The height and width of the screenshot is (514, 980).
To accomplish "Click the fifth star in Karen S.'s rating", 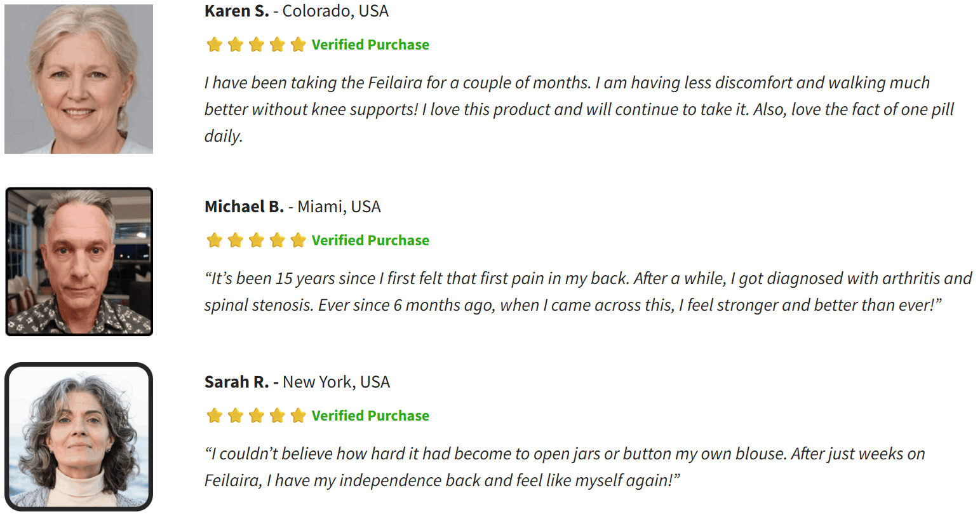I will tap(298, 44).
